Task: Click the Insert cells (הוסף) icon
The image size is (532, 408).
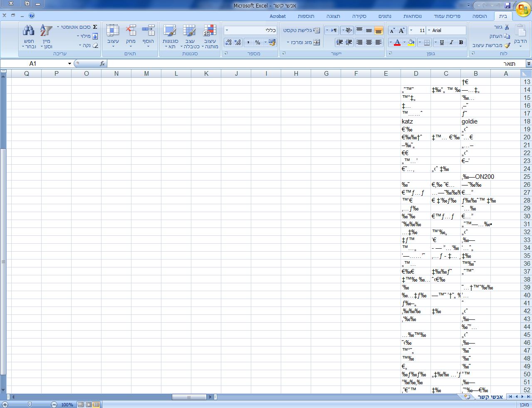Action: pos(148,30)
